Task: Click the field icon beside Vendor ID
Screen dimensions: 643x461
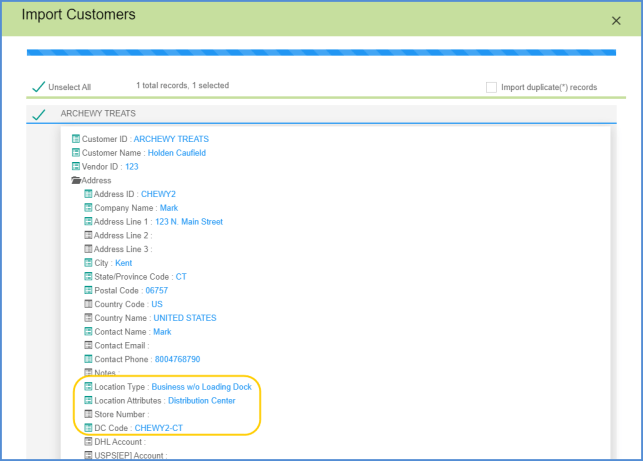Action: click(76, 166)
